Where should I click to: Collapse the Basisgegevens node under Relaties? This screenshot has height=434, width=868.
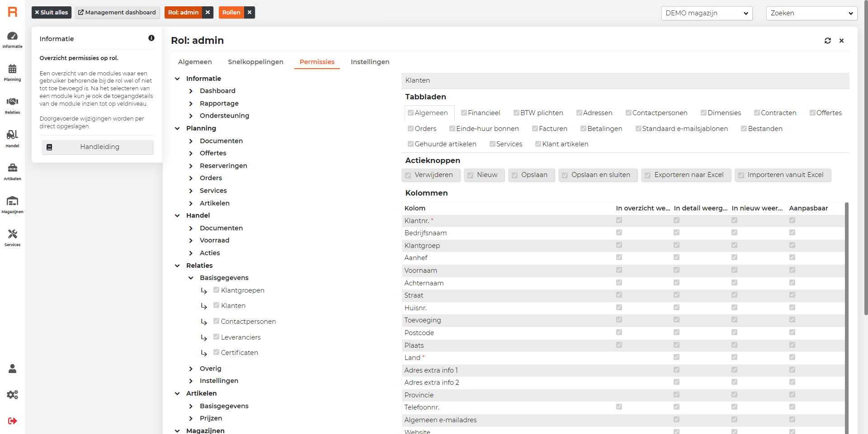[x=191, y=278]
